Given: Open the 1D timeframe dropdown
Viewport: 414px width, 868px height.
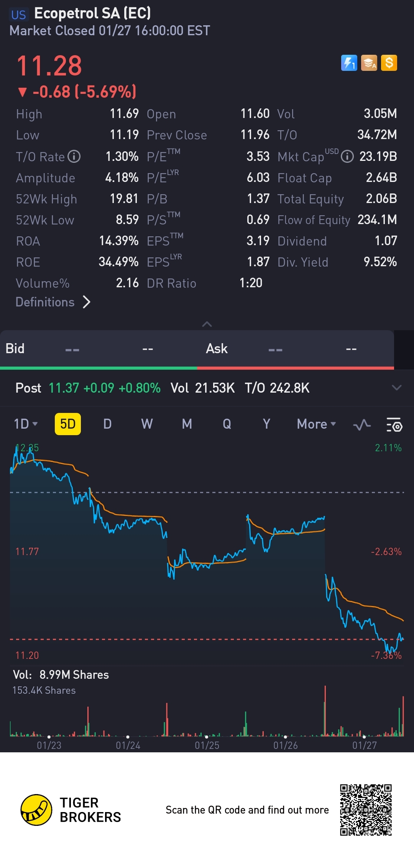Looking at the screenshot, I should (x=26, y=424).
